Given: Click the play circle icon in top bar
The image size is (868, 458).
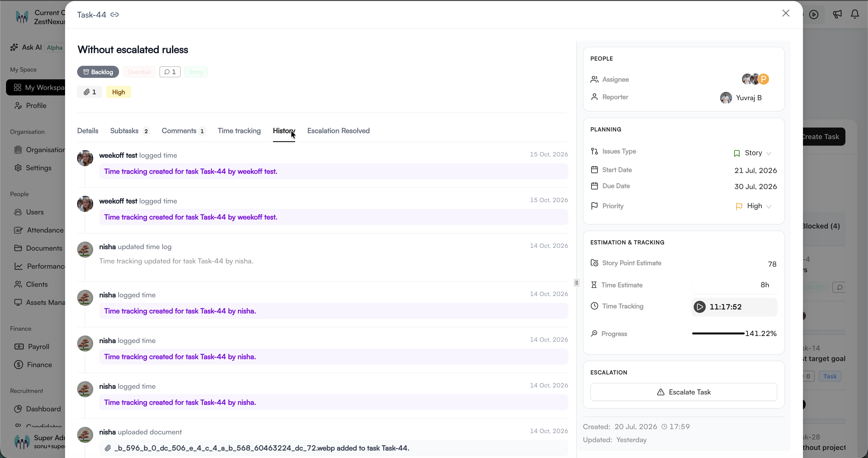Looking at the screenshot, I should tap(814, 15).
